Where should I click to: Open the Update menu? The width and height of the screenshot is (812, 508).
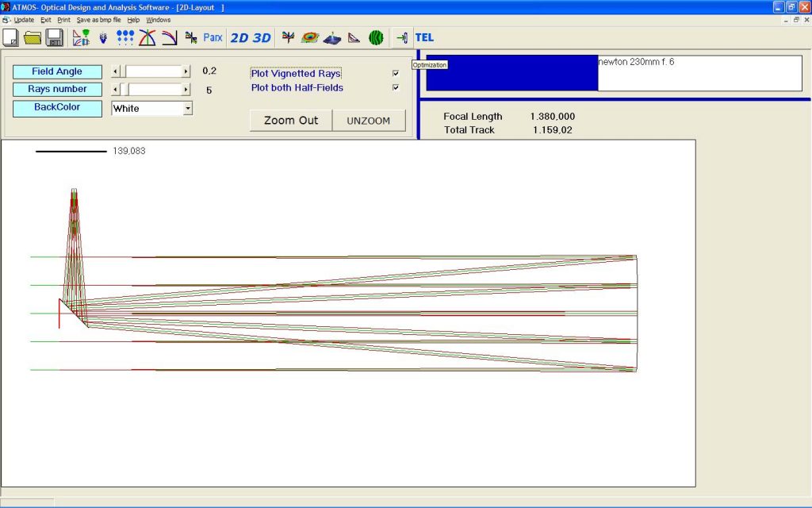[24, 20]
